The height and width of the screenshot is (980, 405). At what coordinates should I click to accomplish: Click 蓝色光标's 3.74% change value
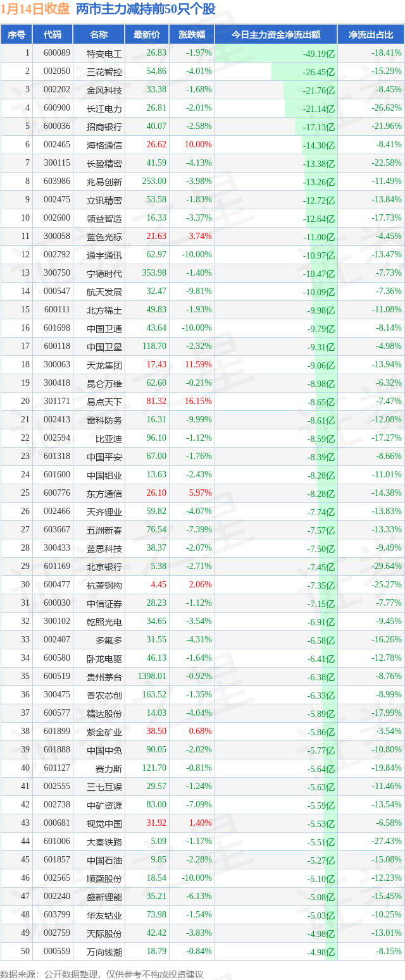tap(201, 236)
